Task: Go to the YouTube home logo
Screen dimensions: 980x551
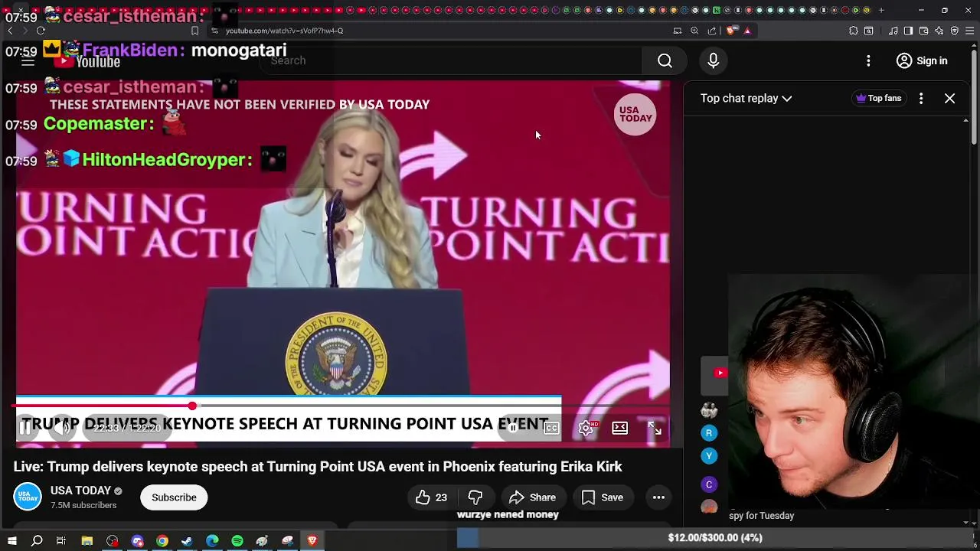Action: point(87,61)
